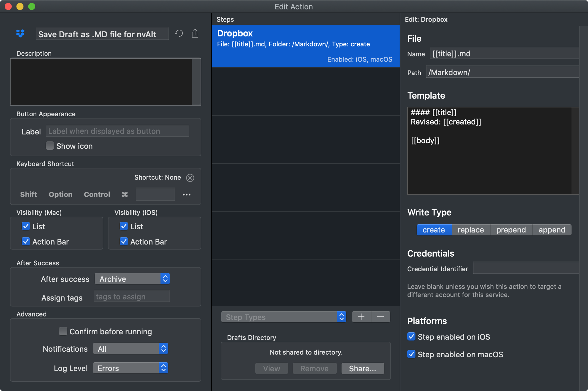Click the Remove button in Drafts Directory
This screenshot has height=391, width=588.
(315, 369)
